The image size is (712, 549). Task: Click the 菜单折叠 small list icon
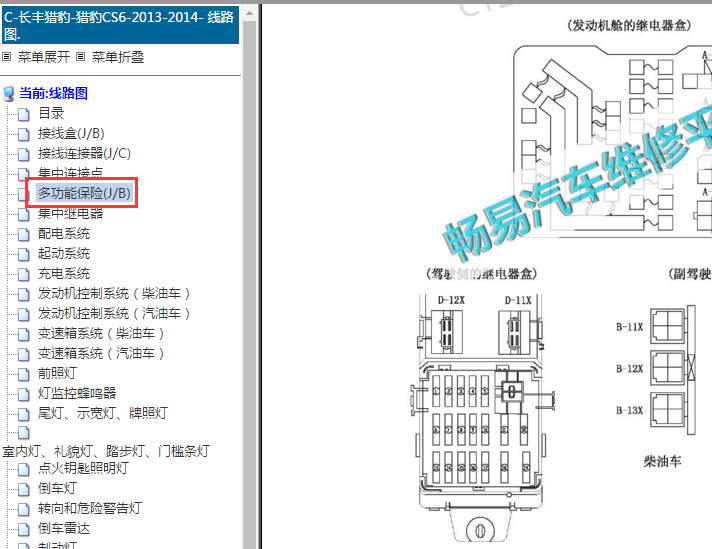80,57
